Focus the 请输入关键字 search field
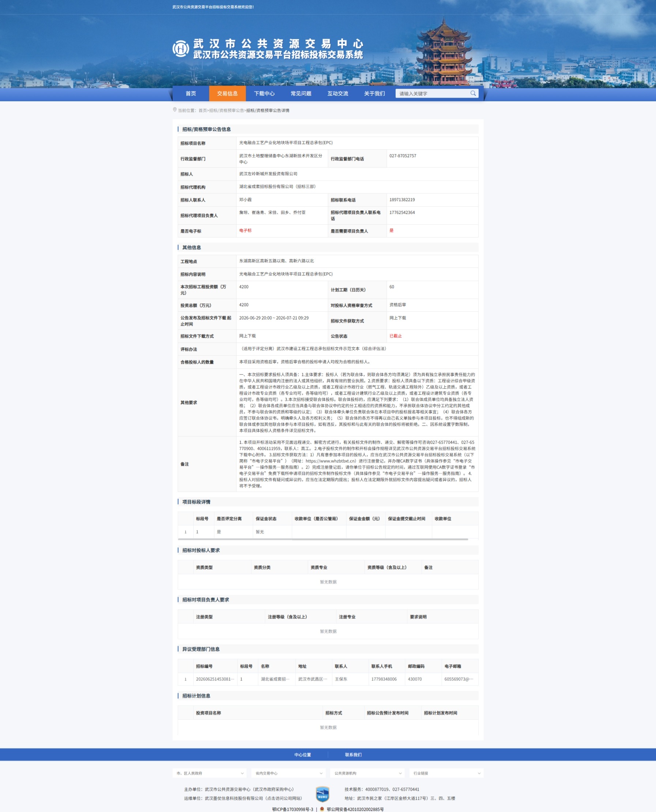This screenshot has width=656, height=812. [x=433, y=94]
